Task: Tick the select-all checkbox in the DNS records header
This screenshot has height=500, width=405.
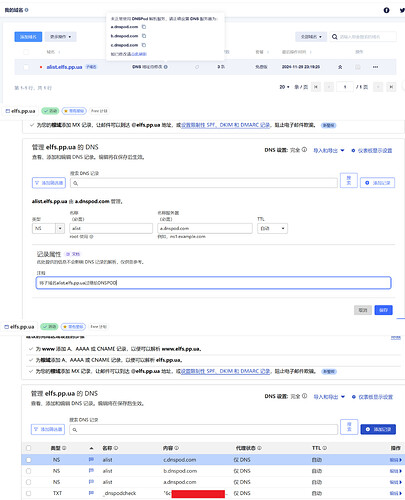Action: [x=28, y=448]
